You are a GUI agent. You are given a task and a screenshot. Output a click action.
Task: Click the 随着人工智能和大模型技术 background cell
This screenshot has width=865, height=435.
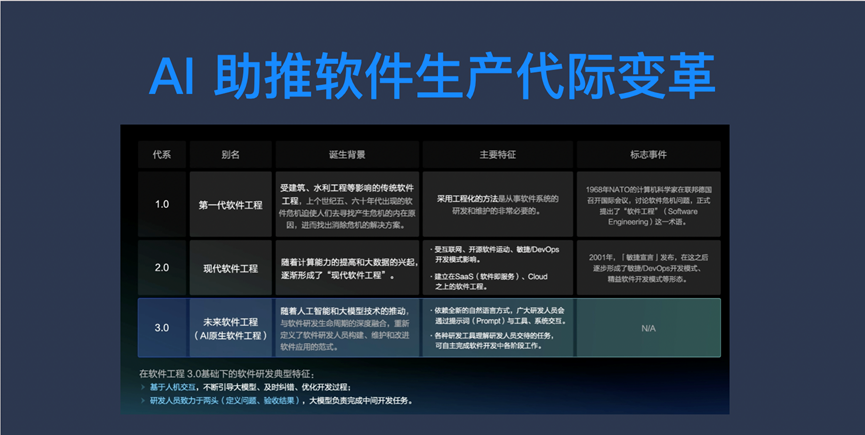click(x=347, y=329)
